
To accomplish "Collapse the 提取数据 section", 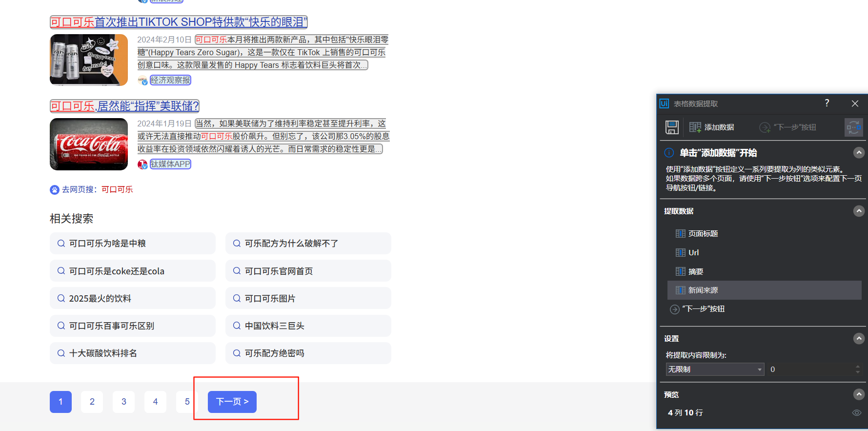I will (x=859, y=211).
